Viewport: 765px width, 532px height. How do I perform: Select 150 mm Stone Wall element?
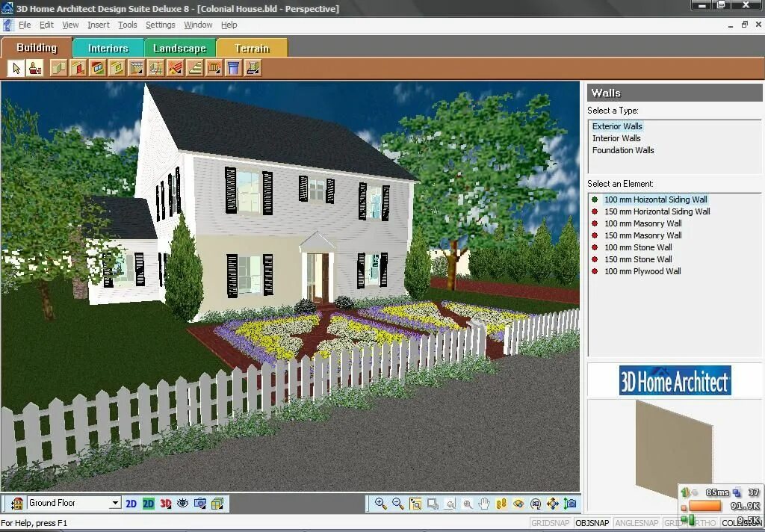(x=638, y=259)
